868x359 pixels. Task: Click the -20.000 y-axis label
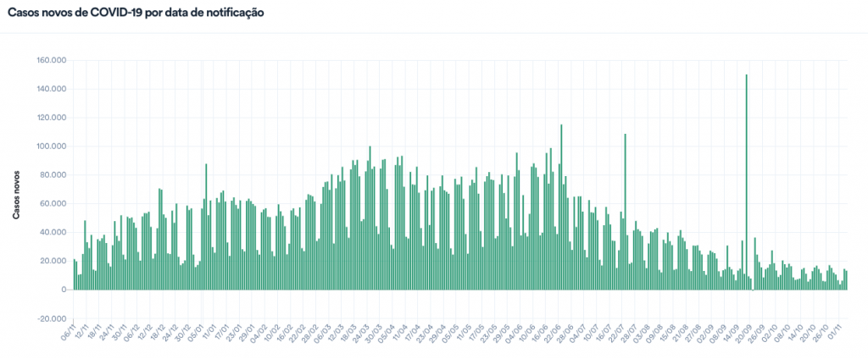[51, 318]
